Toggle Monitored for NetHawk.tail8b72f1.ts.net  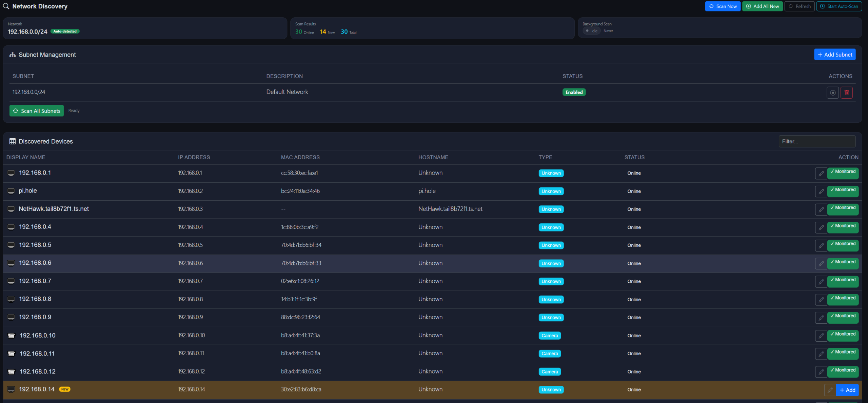coord(843,209)
